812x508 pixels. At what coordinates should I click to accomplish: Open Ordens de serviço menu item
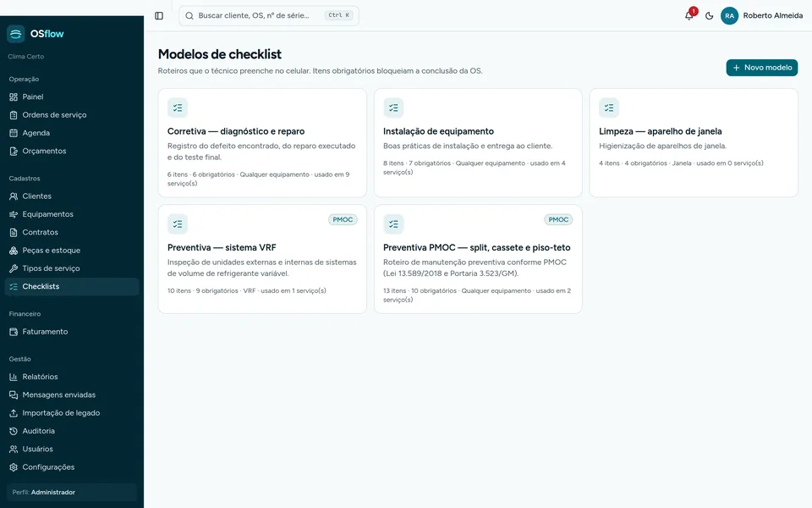[72, 115]
